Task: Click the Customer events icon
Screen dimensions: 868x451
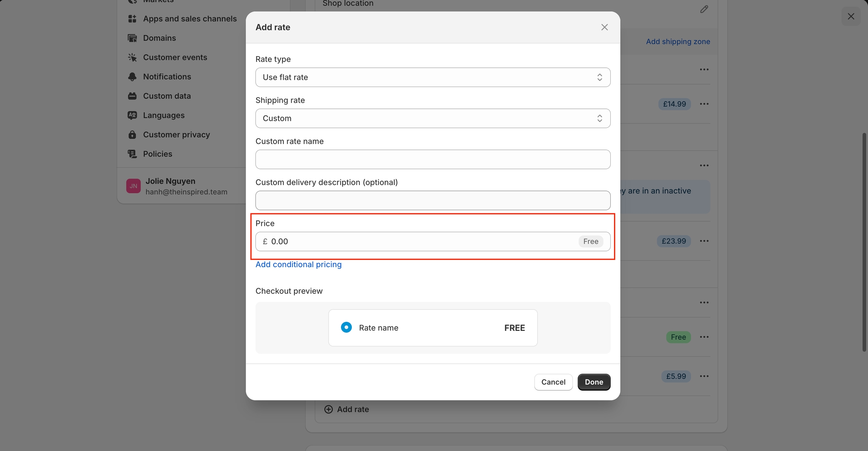Action: [132, 57]
